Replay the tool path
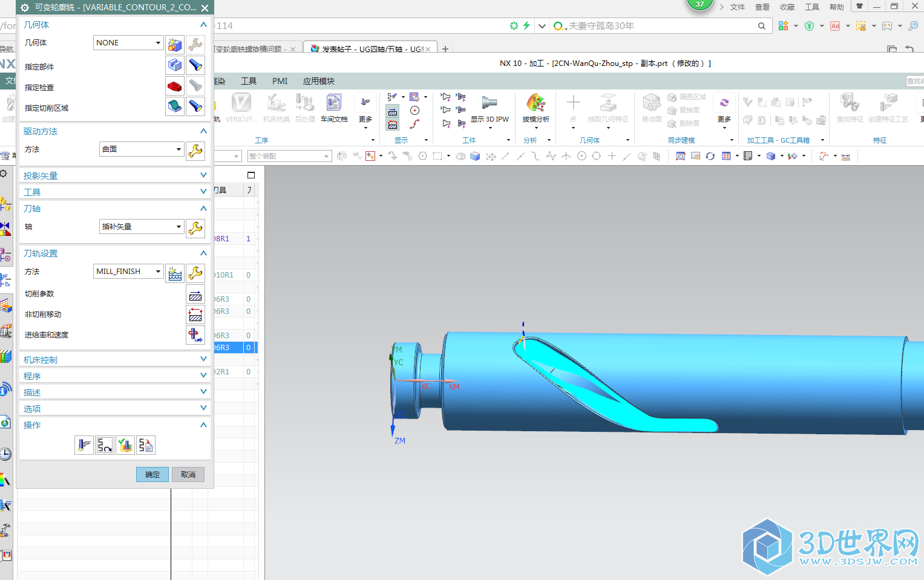The height and width of the screenshot is (580, 924). click(x=105, y=445)
